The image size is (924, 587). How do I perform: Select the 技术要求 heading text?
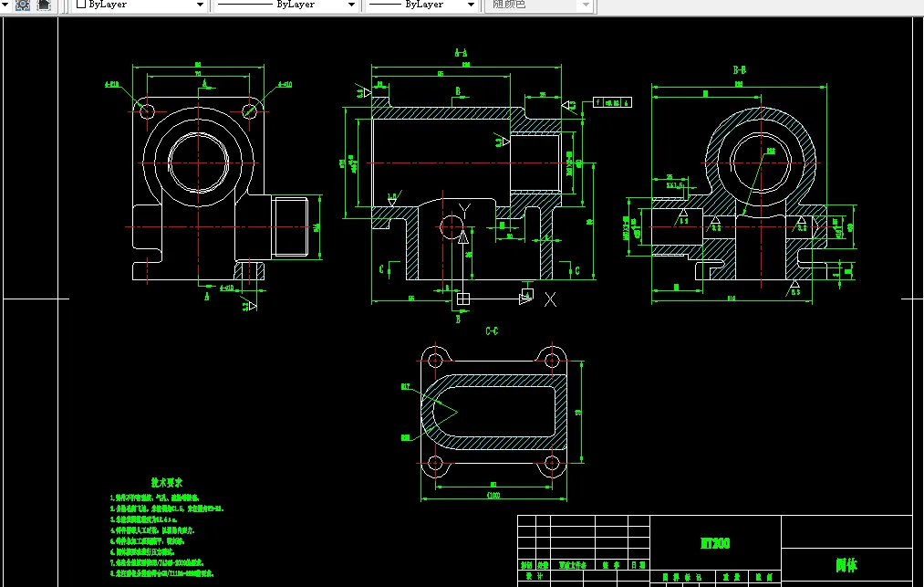tap(167, 483)
